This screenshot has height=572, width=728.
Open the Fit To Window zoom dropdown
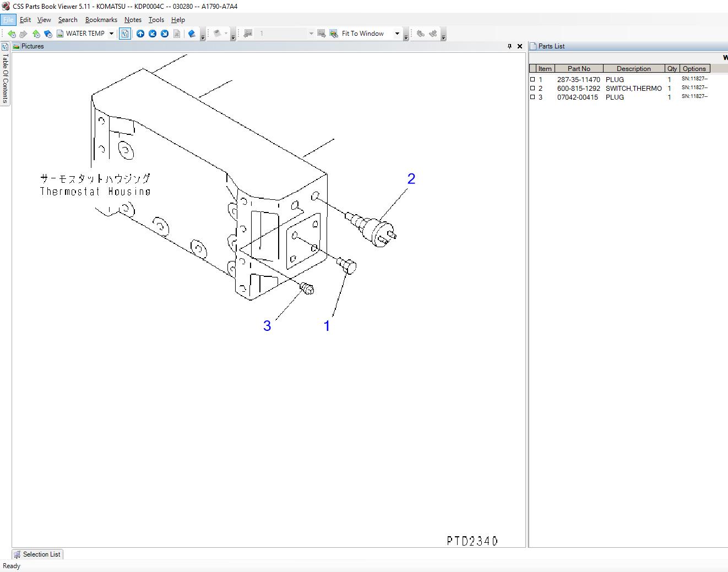coord(396,34)
